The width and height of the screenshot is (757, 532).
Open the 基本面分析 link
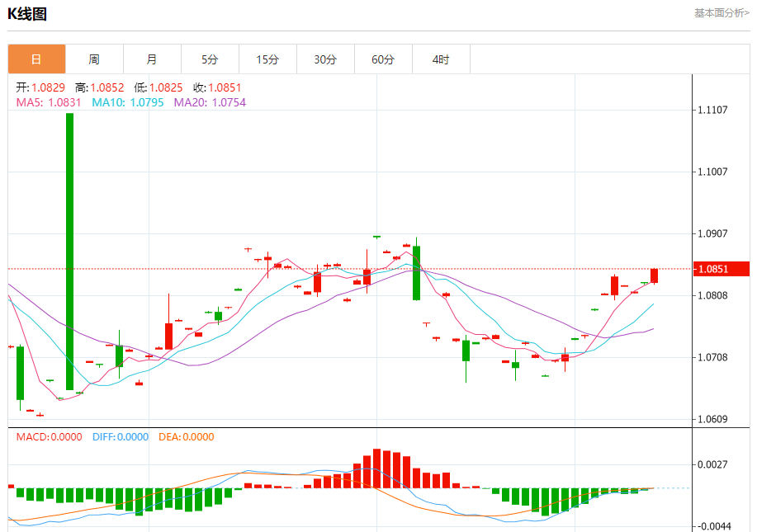pyautogui.click(x=722, y=13)
